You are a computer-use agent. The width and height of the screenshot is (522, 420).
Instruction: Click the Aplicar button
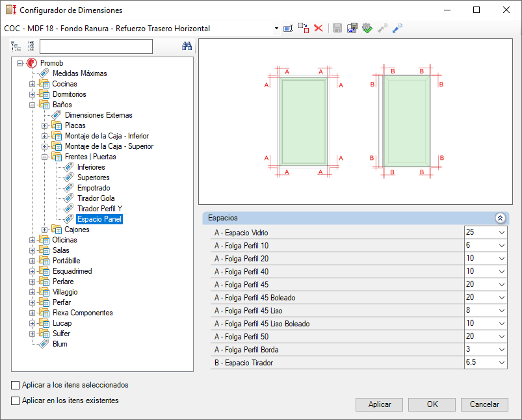click(379, 404)
